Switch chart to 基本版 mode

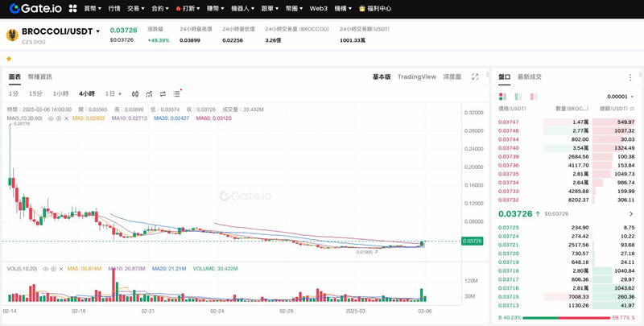click(382, 76)
